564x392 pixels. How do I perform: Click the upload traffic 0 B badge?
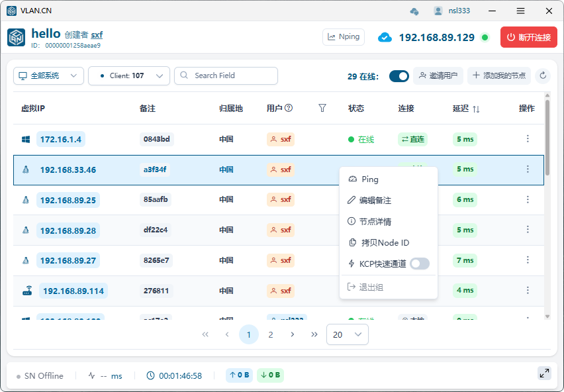point(239,375)
